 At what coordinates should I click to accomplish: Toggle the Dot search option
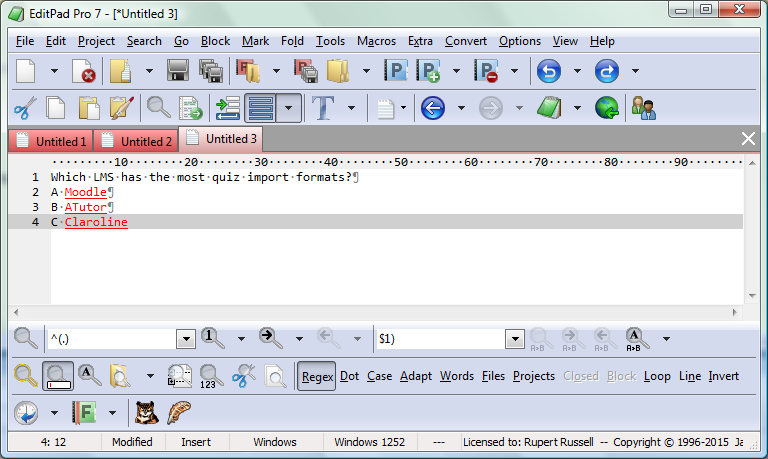[350, 376]
